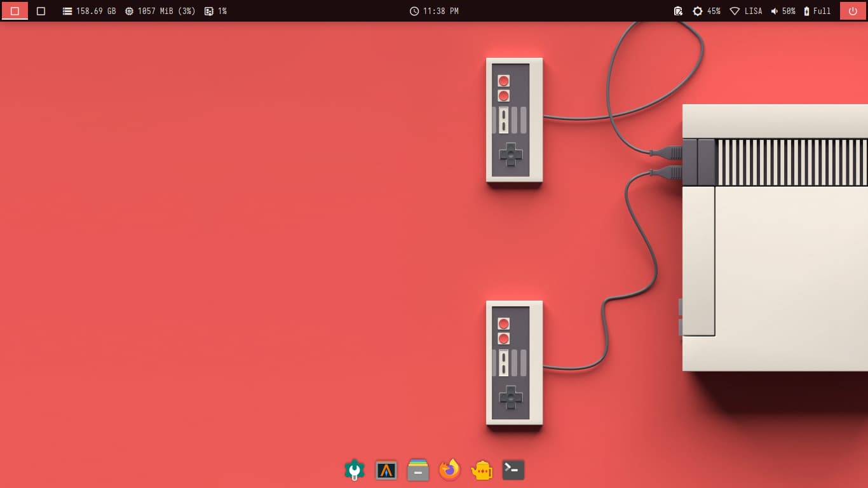Click the 1% CPU load text

pyautogui.click(x=222, y=11)
